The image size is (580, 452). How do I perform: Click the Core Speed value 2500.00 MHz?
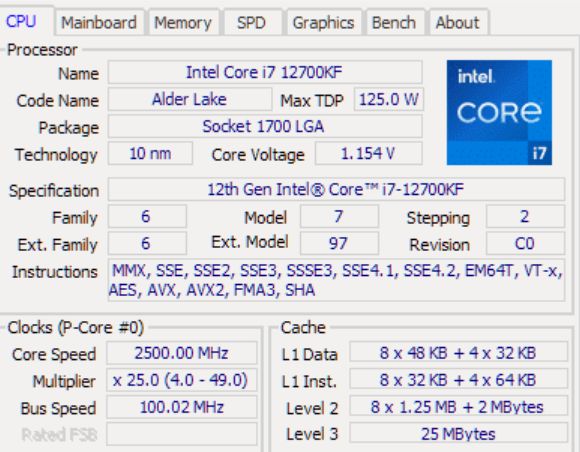pyautogui.click(x=182, y=353)
